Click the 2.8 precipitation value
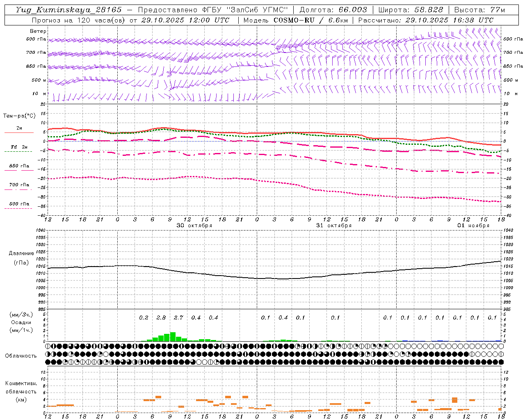Screen dimensions: 525x420 click(x=161, y=317)
